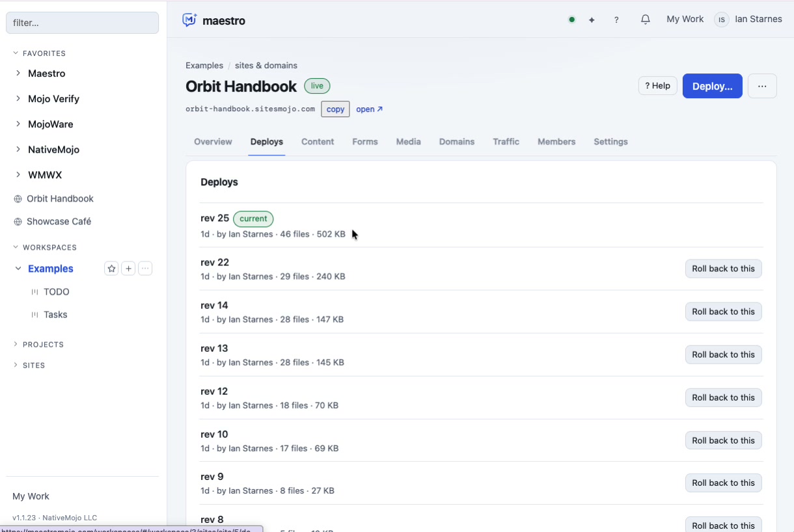The height and width of the screenshot is (532, 794).
Task: Open the Forms tab
Action: pos(365,142)
